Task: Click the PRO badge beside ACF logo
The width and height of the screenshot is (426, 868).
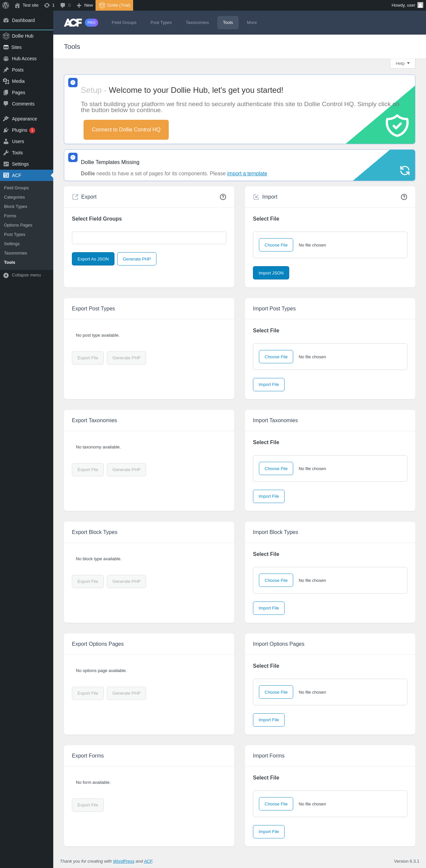Action: coord(91,23)
